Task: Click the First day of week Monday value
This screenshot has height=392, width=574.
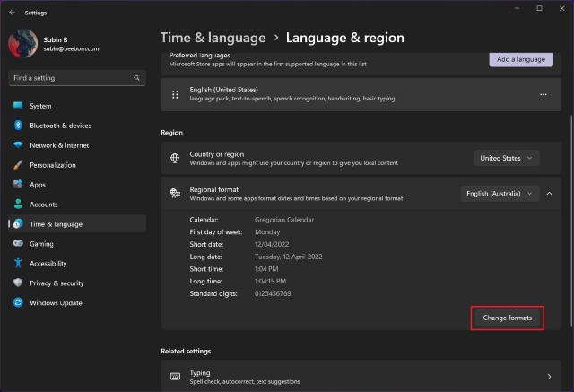Action: (x=267, y=232)
